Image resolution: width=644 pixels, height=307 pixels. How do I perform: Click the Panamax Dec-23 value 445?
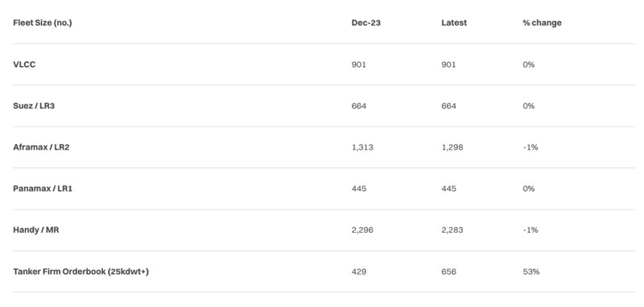[x=358, y=189]
